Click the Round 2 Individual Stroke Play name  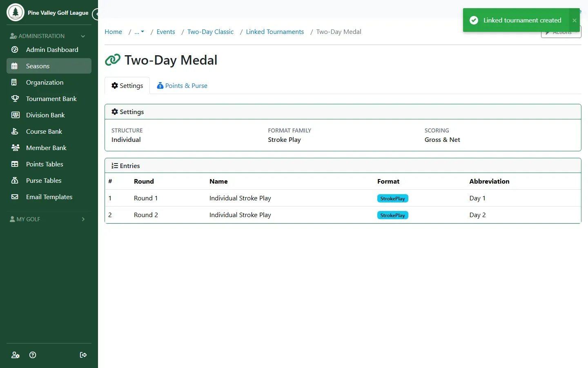pos(240,215)
